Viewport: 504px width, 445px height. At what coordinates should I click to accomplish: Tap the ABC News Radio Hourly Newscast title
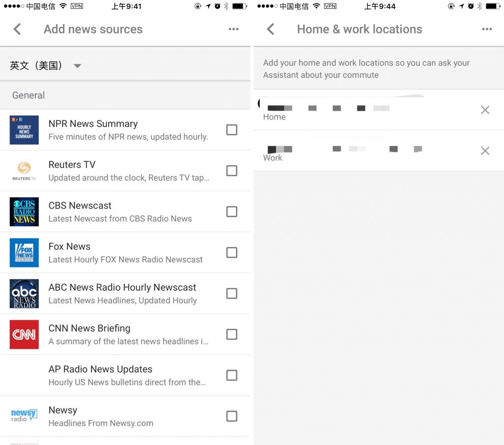pyautogui.click(x=122, y=287)
